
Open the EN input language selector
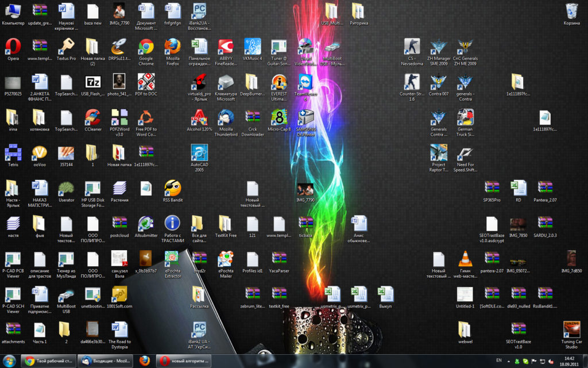[498, 361]
